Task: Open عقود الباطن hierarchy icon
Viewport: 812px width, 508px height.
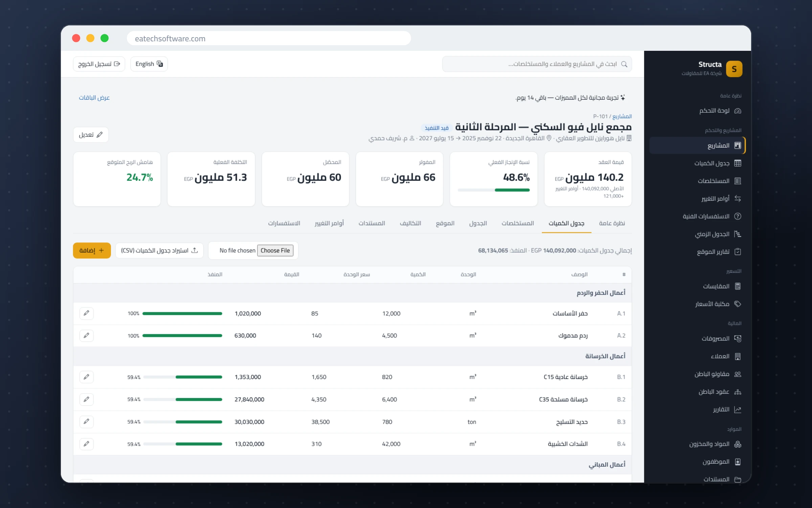Action: point(738,392)
